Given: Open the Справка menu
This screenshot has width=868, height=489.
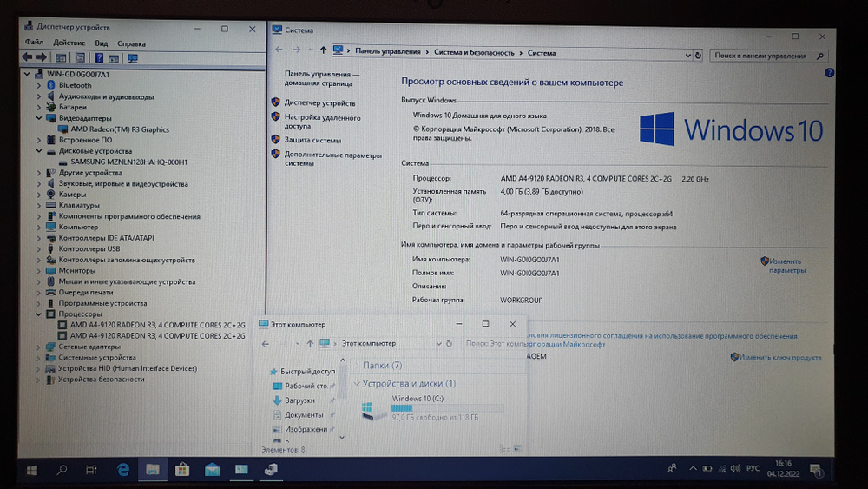Looking at the screenshot, I should (131, 43).
